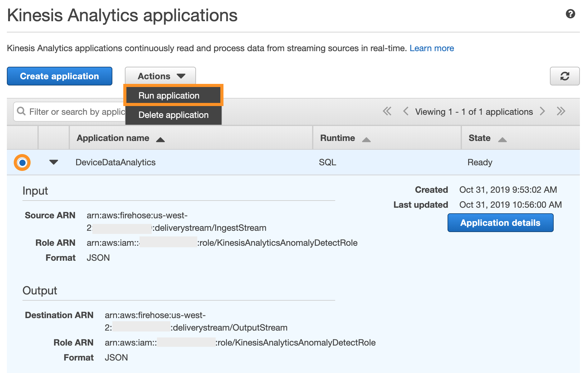Sort by State column arrow
The image size is (588, 373).
(502, 139)
